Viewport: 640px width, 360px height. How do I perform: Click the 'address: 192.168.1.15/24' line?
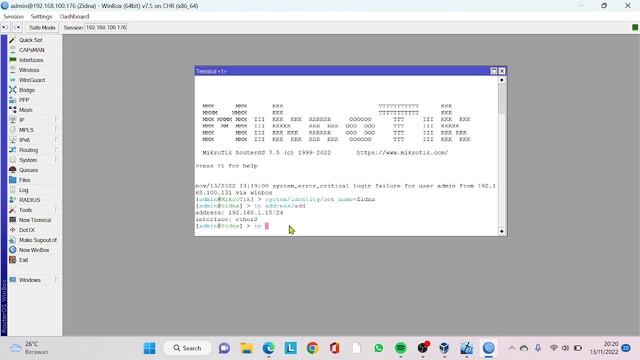(239, 213)
